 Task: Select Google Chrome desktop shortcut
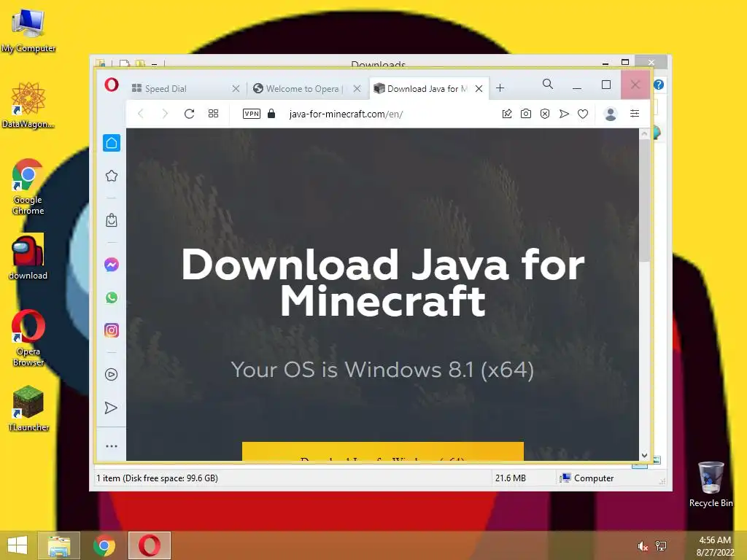pyautogui.click(x=28, y=187)
